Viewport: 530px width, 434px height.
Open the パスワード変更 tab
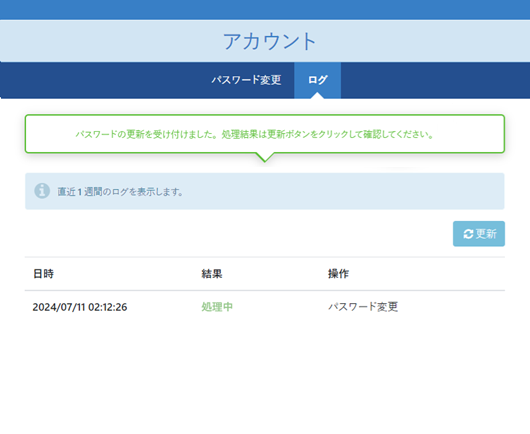point(246,80)
